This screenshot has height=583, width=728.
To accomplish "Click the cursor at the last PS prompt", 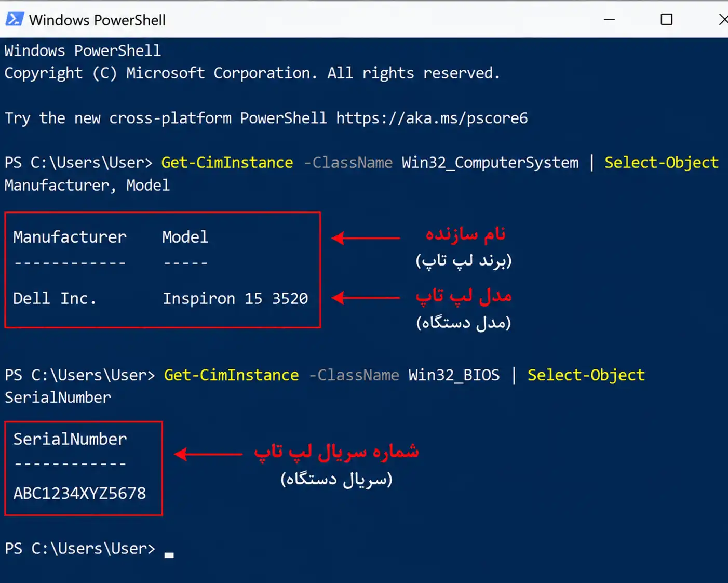I will (x=169, y=555).
